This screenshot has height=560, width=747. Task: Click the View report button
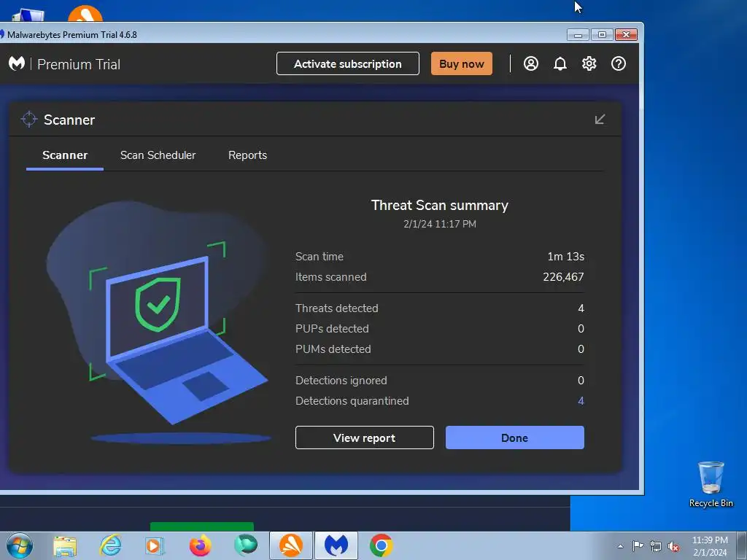click(365, 437)
